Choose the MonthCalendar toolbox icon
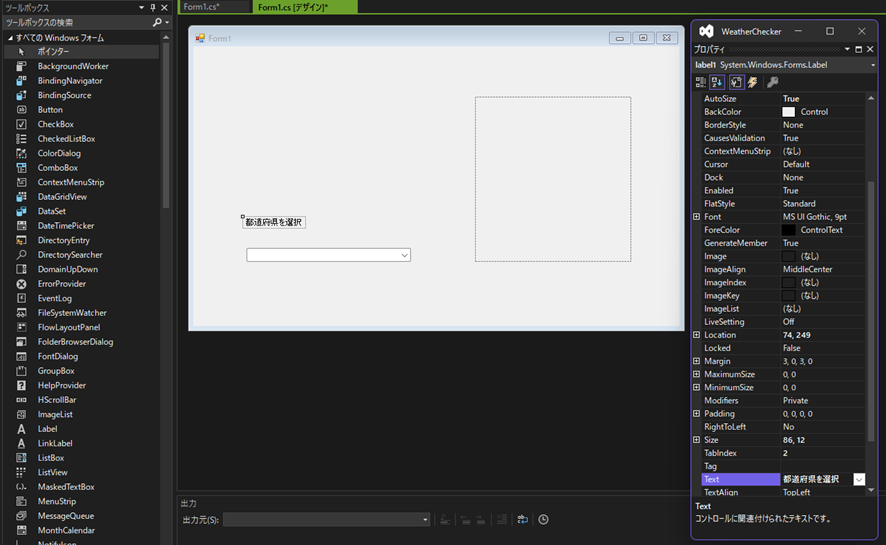The image size is (886, 545). [21, 530]
